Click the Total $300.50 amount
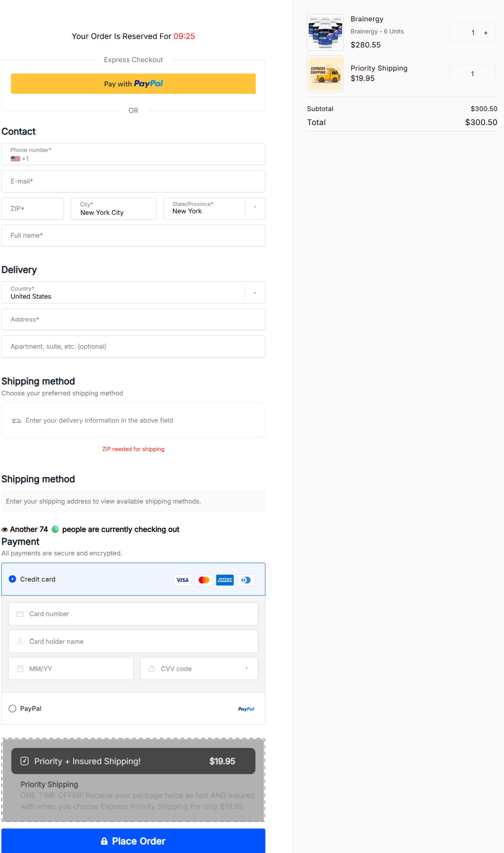The image size is (504, 853). (x=481, y=122)
